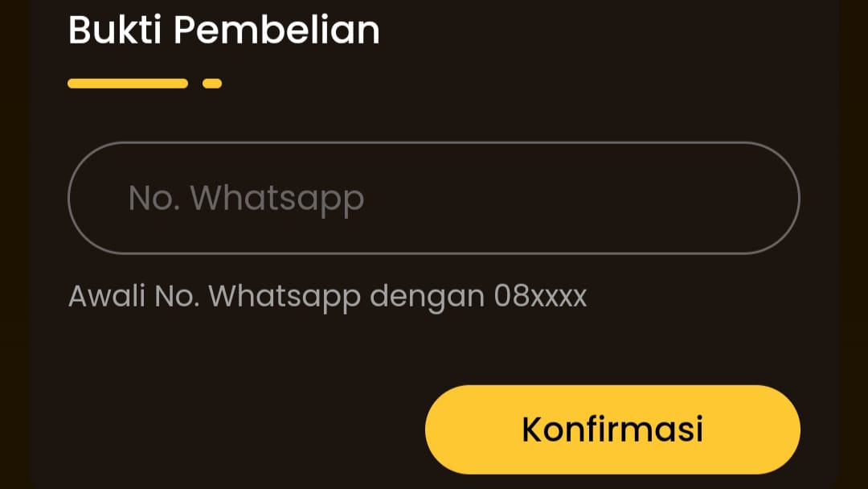Click empty dark area left of Konfirmasi
The height and width of the screenshot is (489, 868).
(x=244, y=429)
